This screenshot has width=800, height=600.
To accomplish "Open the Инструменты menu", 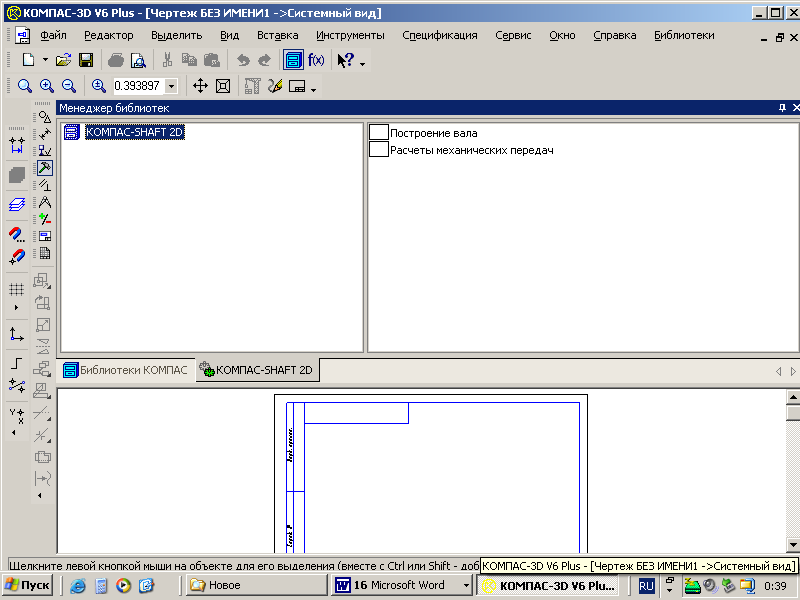I will (x=350, y=35).
